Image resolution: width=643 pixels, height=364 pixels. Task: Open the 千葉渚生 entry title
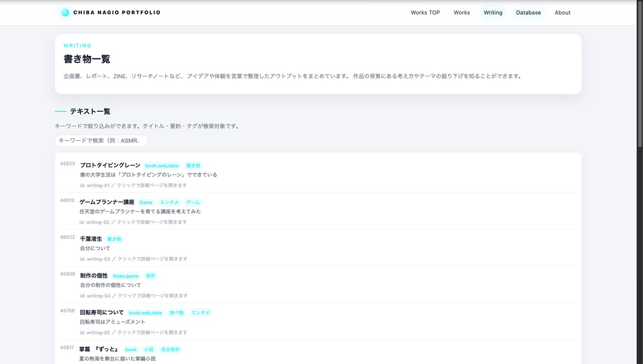click(x=91, y=239)
